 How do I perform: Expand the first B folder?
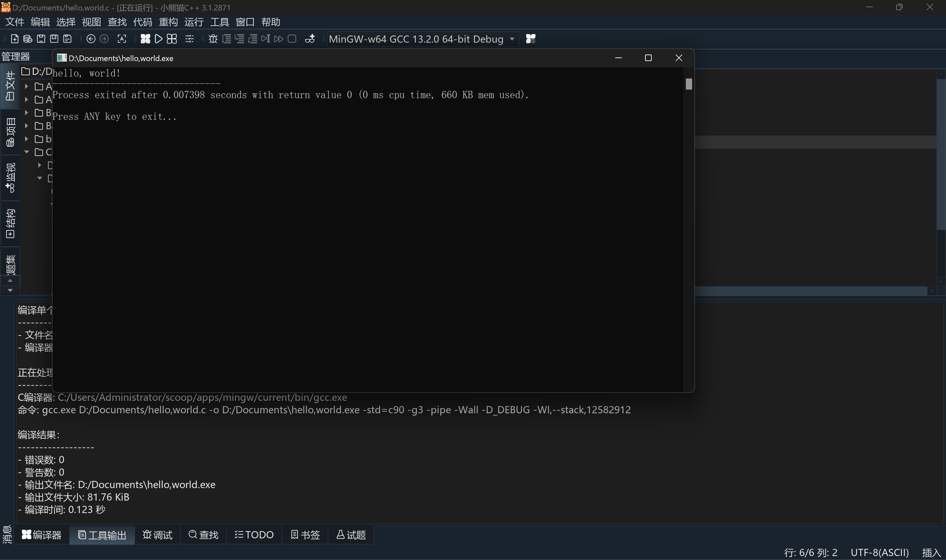[26, 113]
